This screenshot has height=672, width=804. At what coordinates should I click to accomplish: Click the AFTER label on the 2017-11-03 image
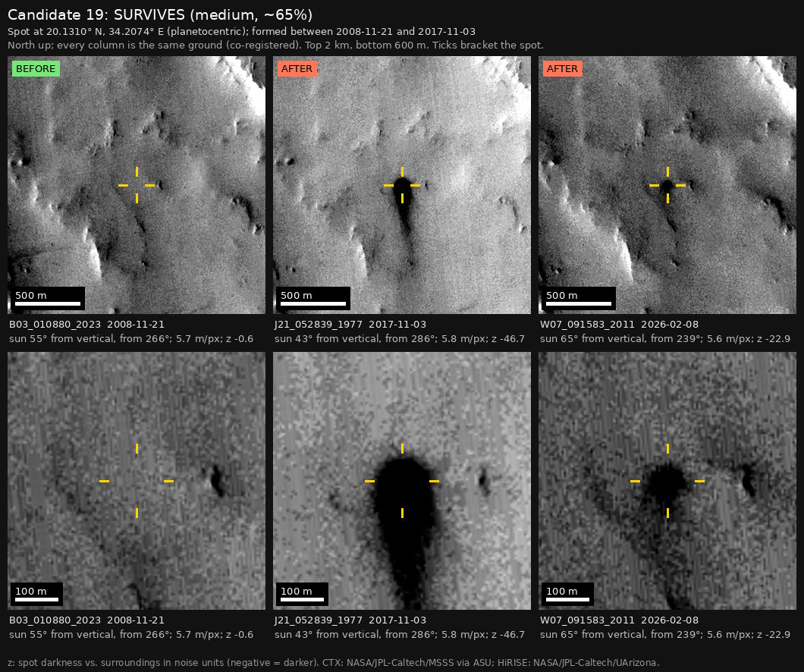[x=297, y=69]
